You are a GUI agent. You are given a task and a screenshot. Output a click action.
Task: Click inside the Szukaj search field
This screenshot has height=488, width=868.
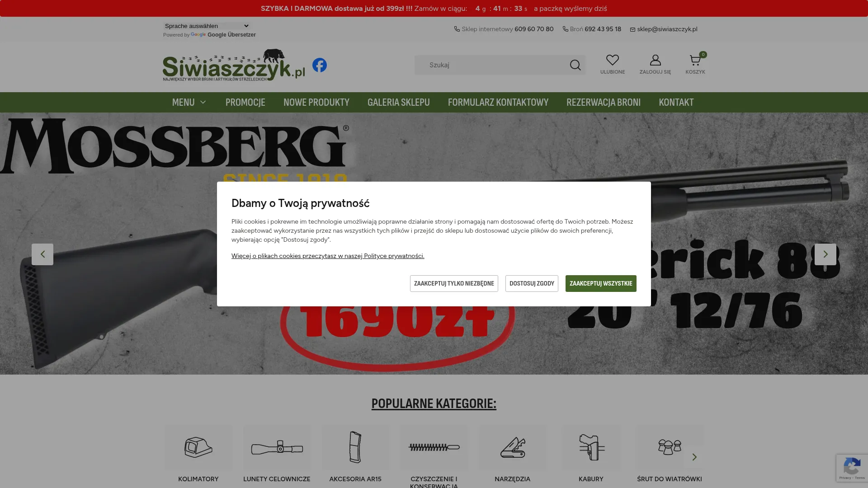[x=488, y=65]
